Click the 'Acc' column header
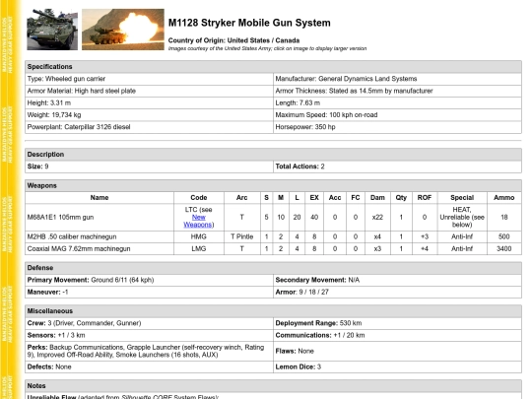The image size is (532, 399). point(335,198)
